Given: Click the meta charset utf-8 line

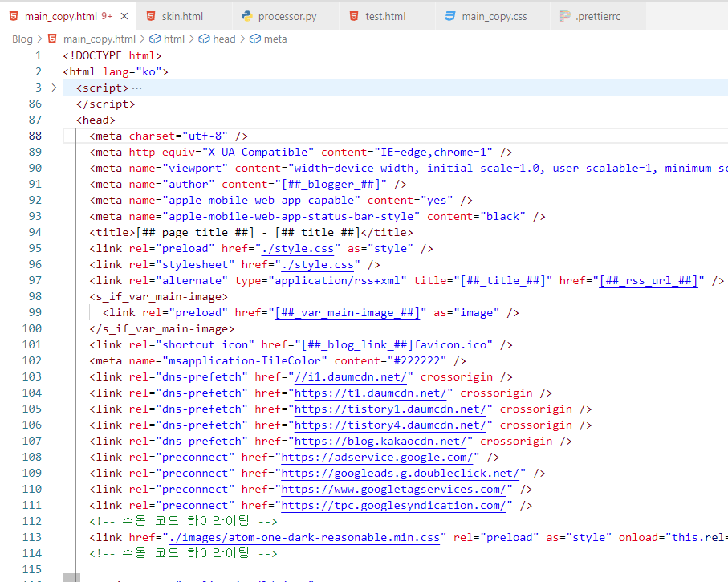Looking at the screenshot, I should pos(168,136).
